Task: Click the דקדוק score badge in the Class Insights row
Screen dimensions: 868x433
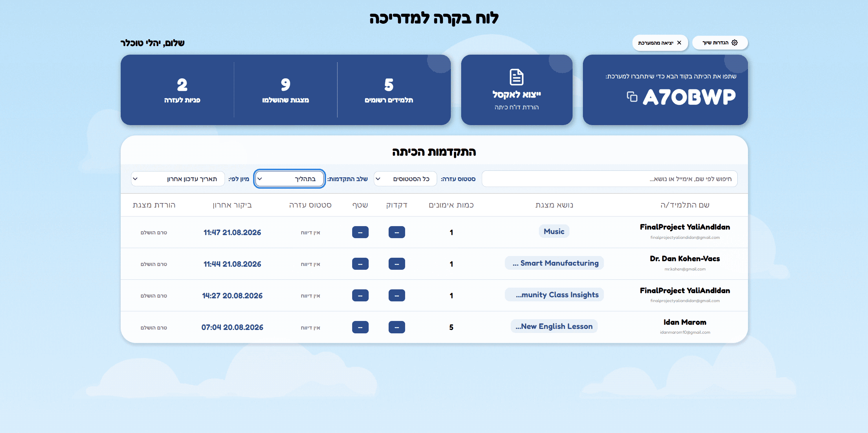Action: click(397, 296)
